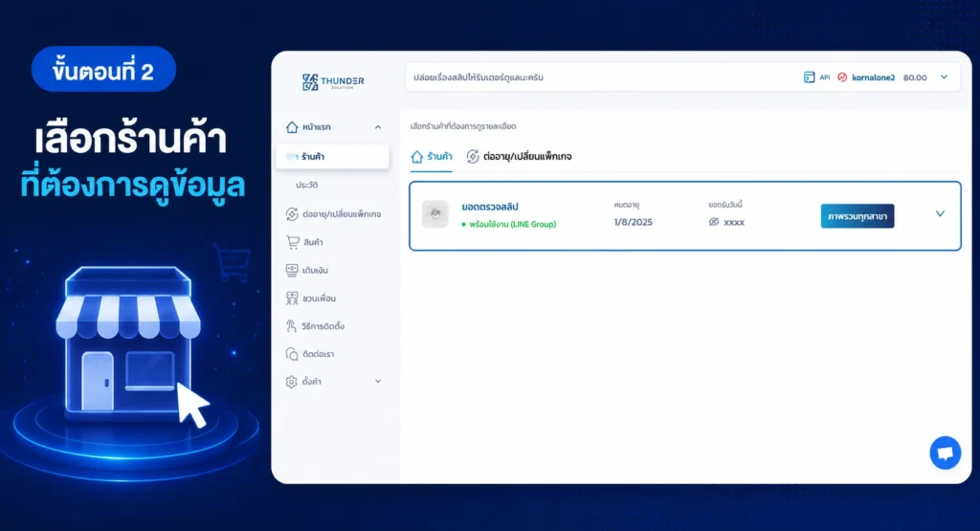Open the API link text
The image size is (980, 531).
(x=825, y=77)
